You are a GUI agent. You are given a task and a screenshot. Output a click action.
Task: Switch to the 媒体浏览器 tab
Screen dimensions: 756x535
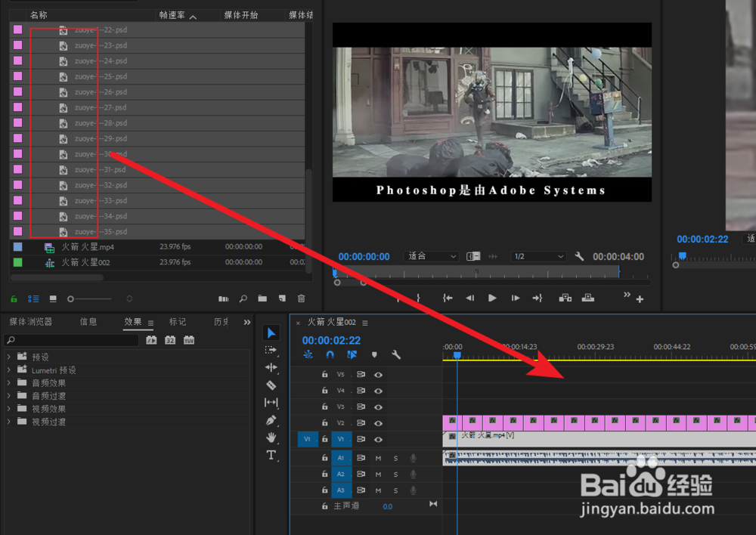pyautogui.click(x=30, y=321)
